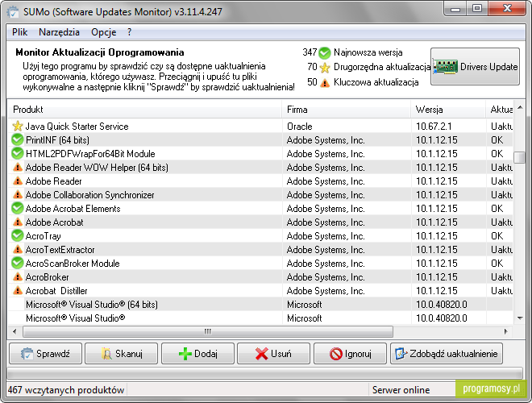Select the Adobe Collaboration Synchronizer name

pos(90,195)
